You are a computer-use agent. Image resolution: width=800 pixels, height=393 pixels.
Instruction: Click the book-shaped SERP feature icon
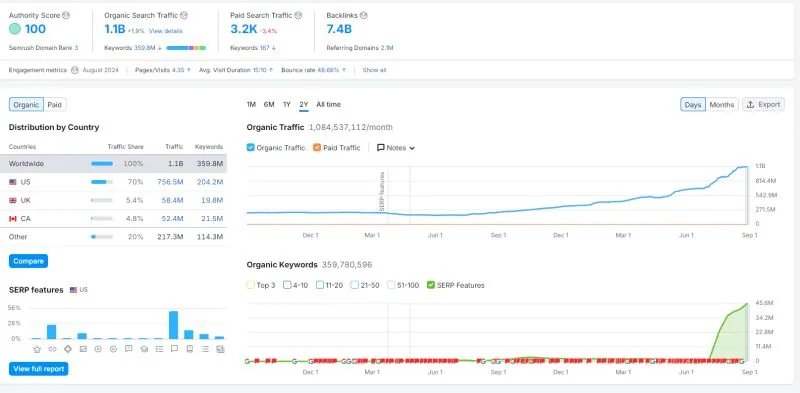click(189, 349)
